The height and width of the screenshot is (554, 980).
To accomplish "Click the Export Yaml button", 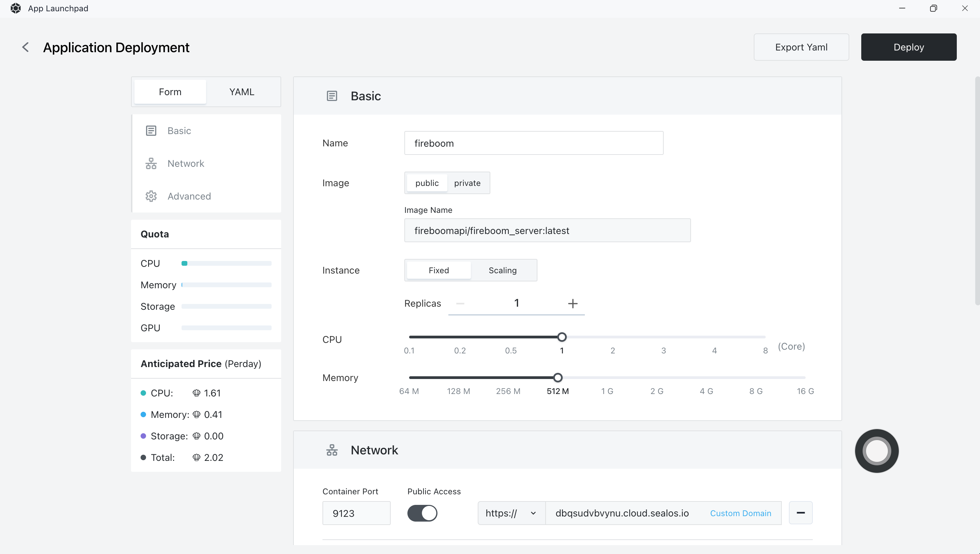I will [801, 47].
